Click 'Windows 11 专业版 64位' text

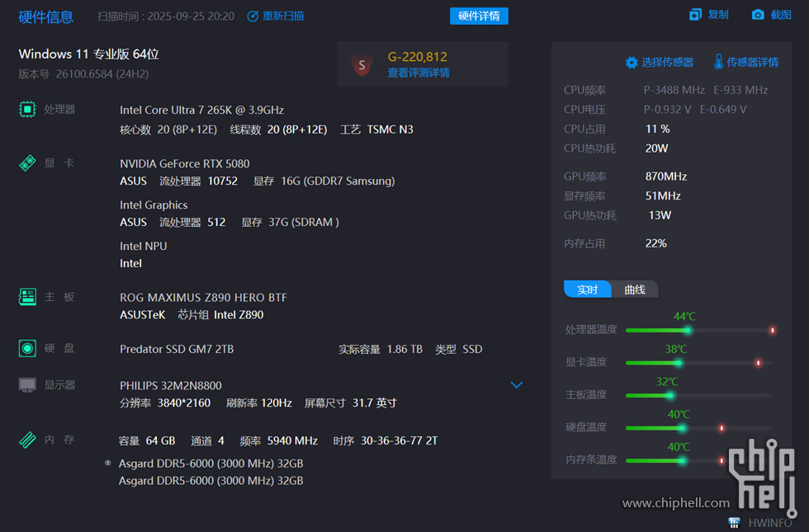89,54
